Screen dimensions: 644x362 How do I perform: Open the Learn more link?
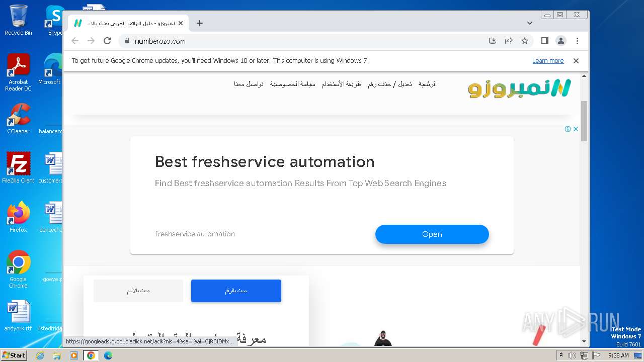click(x=548, y=61)
